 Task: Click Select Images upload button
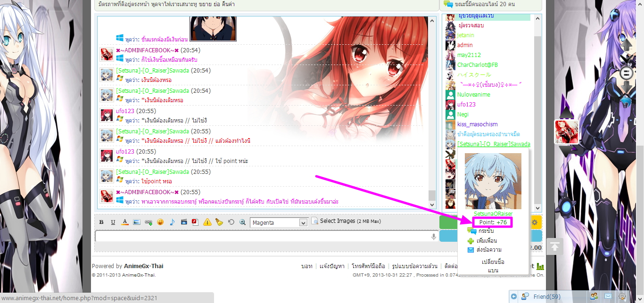tap(346, 221)
